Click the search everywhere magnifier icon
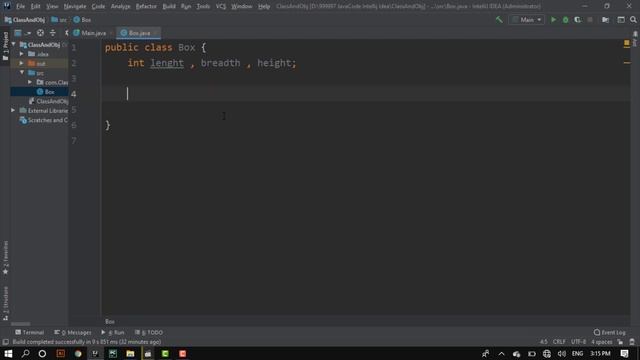This screenshot has width=640, height=360. 633,20
